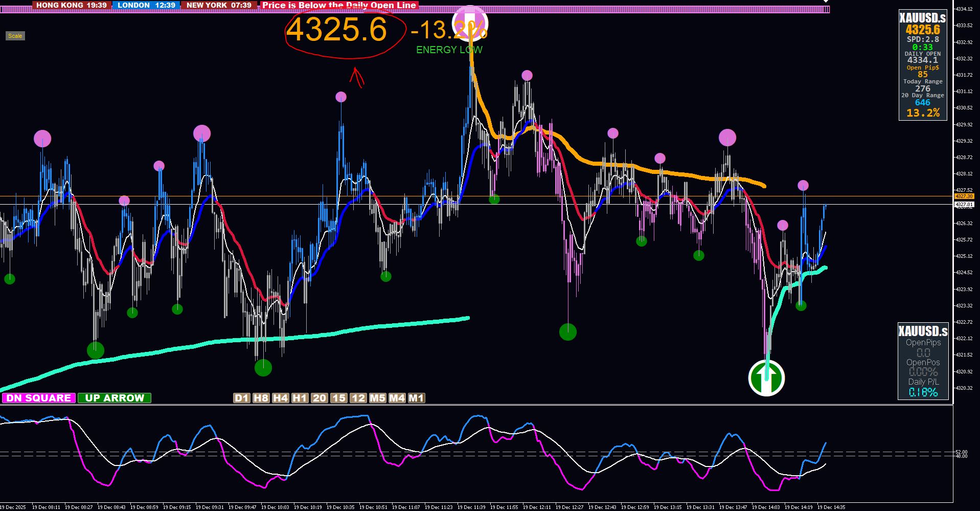Screen dimensions: 980x511
Task: Click the 19 Dec 14:35 time axis label
Action: click(x=831, y=507)
